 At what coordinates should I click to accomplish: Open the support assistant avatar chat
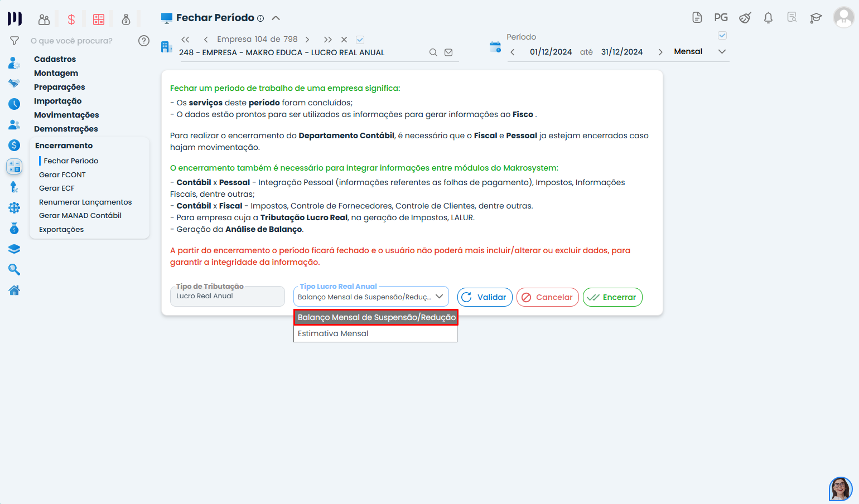click(841, 489)
